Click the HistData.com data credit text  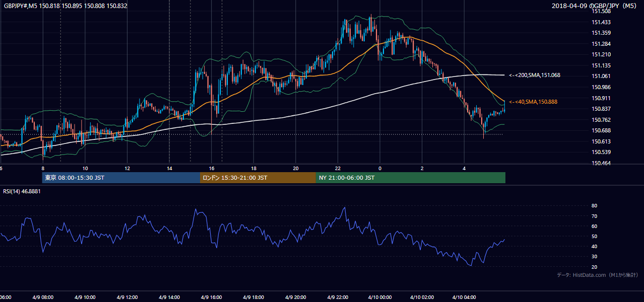pyautogui.click(x=598, y=275)
